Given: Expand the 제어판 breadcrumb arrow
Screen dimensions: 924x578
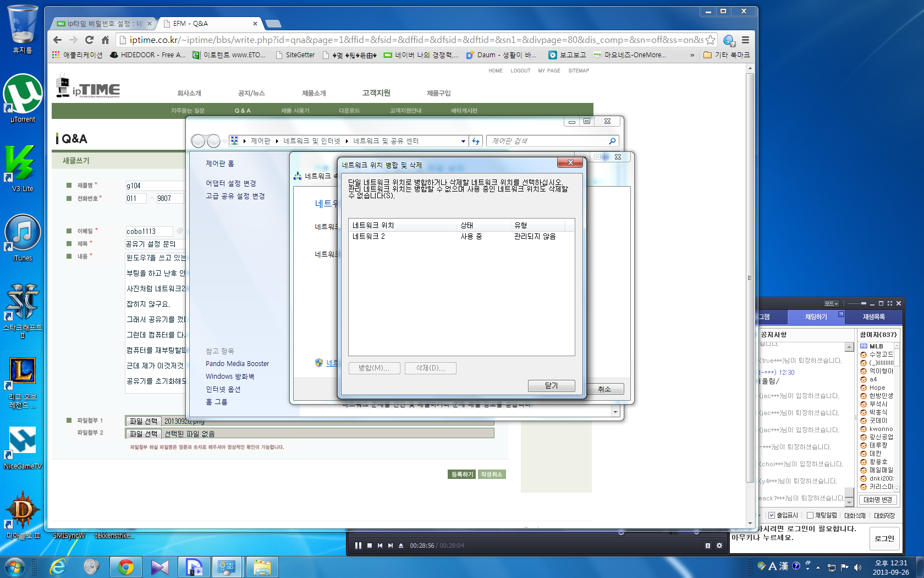Looking at the screenshot, I should click(277, 141).
